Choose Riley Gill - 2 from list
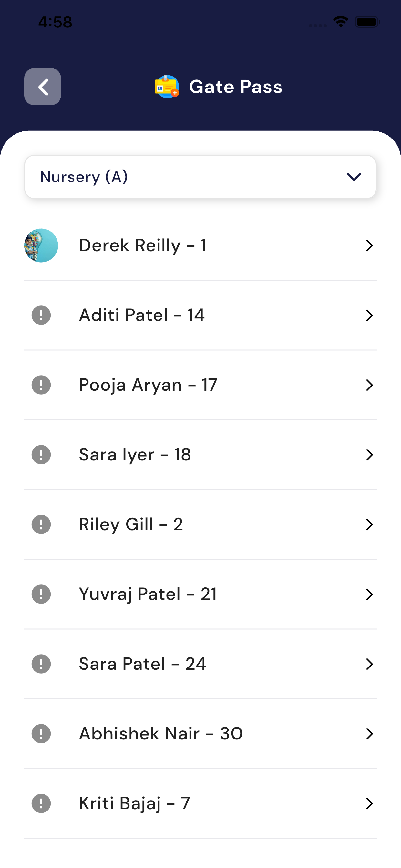The image size is (401, 868). tap(131, 524)
